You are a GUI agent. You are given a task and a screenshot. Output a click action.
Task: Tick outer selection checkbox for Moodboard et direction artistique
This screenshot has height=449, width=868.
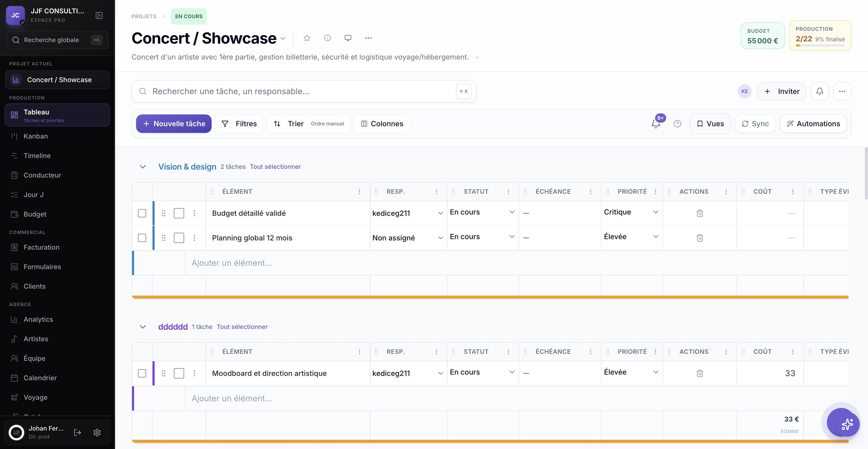pos(142,373)
